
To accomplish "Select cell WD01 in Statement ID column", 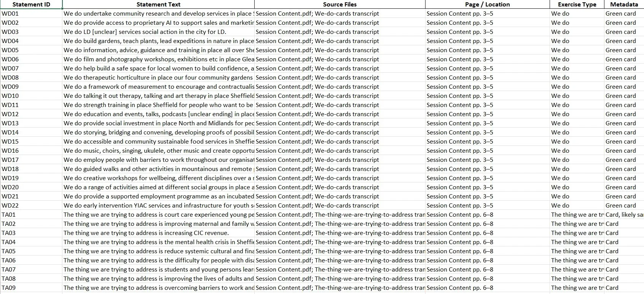I will (x=31, y=13).
